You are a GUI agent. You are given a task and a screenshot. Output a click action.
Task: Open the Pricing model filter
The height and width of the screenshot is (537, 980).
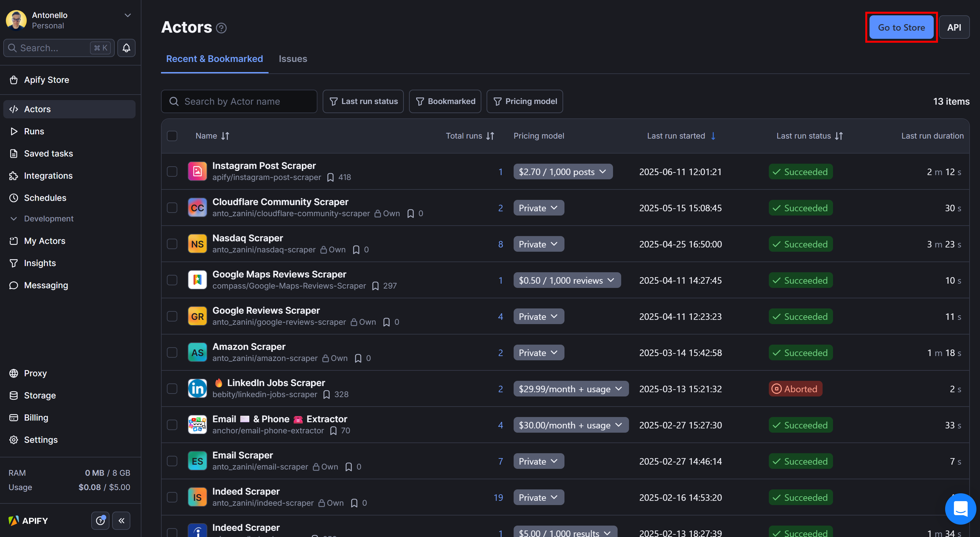pyautogui.click(x=525, y=101)
